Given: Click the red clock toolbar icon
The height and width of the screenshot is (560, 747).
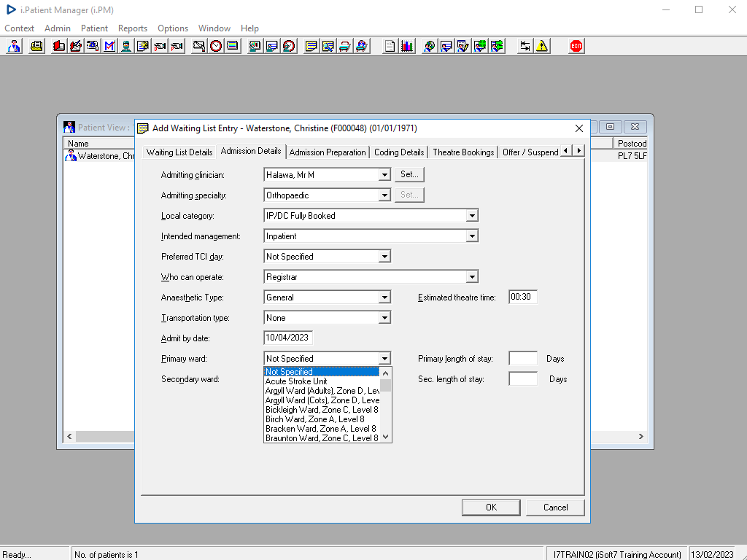Looking at the screenshot, I should 216,46.
